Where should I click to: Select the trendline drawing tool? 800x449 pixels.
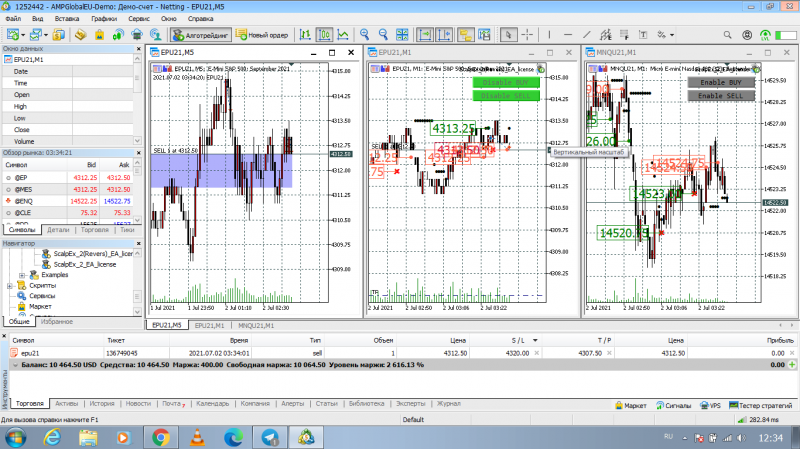pos(587,35)
